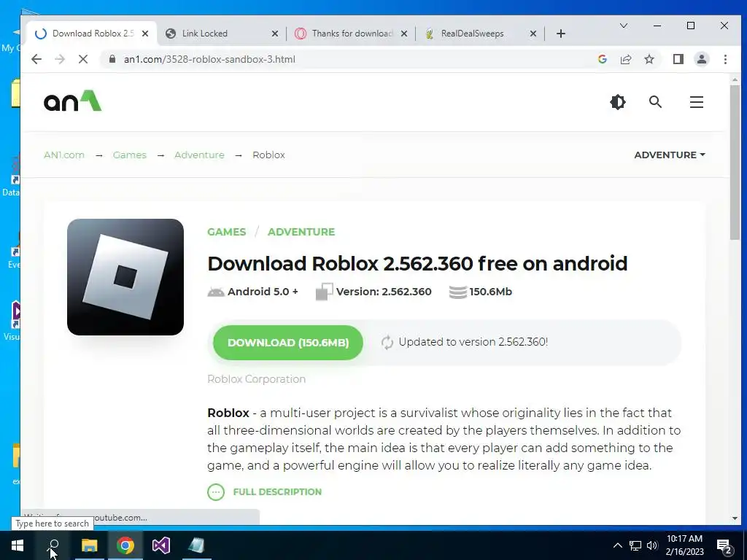
Task: Click the address bar URL
Action: coord(209,59)
